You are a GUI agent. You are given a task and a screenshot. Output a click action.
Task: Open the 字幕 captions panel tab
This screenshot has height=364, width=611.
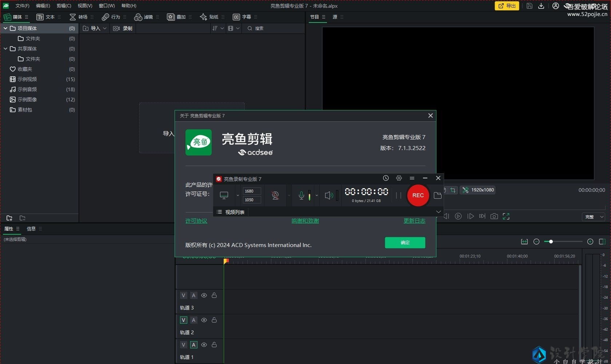pyautogui.click(x=242, y=17)
